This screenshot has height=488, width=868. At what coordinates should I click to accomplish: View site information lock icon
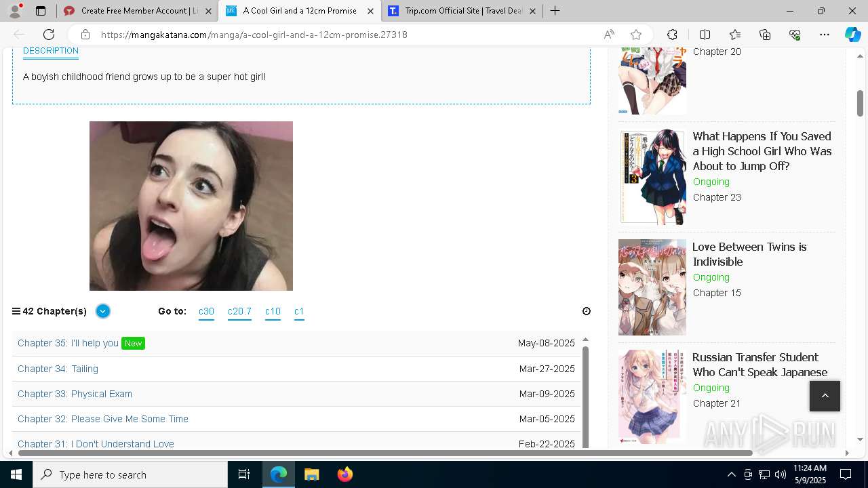[x=85, y=35]
